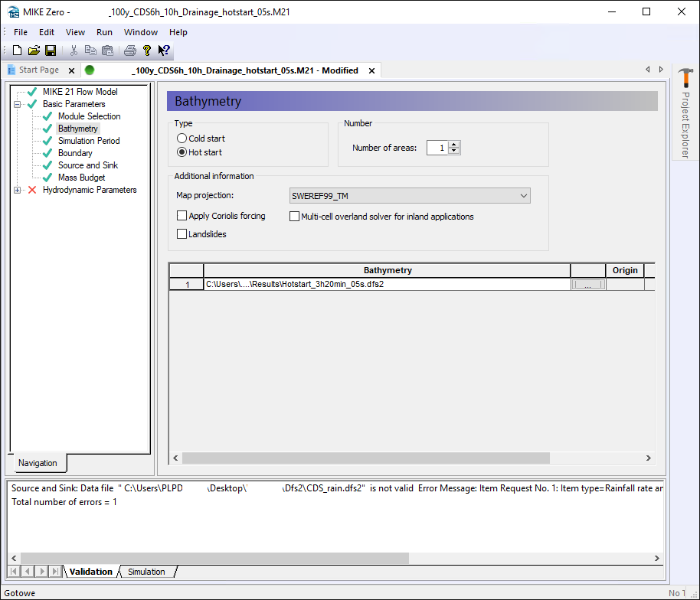Expand the Hydrodynamic Parameters tree node
Image resolution: width=700 pixels, height=600 pixels.
pos(17,190)
